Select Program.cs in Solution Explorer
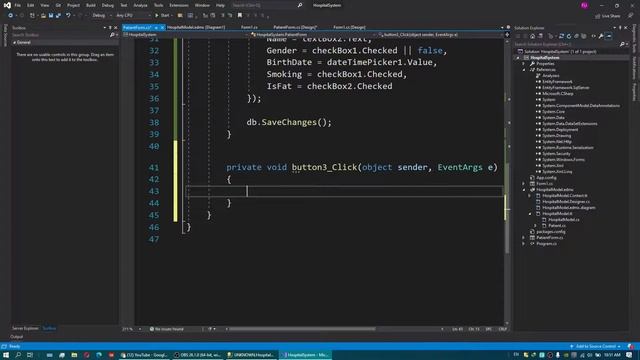This screenshot has width=640, height=360. pyautogui.click(x=546, y=244)
